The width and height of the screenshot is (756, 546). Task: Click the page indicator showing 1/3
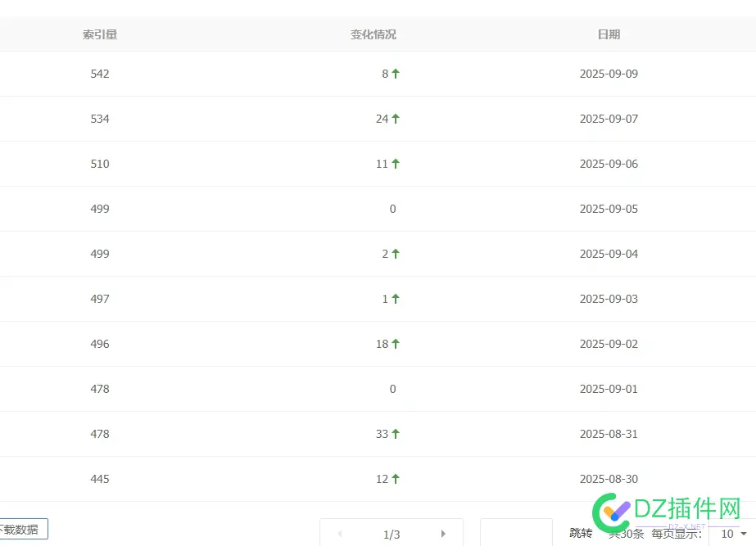[x=392, y=535]
